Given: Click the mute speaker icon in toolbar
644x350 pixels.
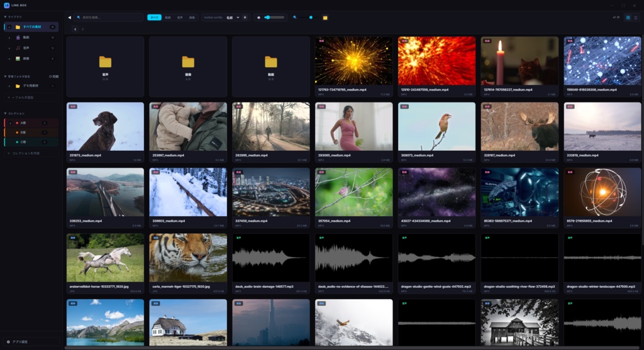Looking at the screenshot, I should (258, 18).
